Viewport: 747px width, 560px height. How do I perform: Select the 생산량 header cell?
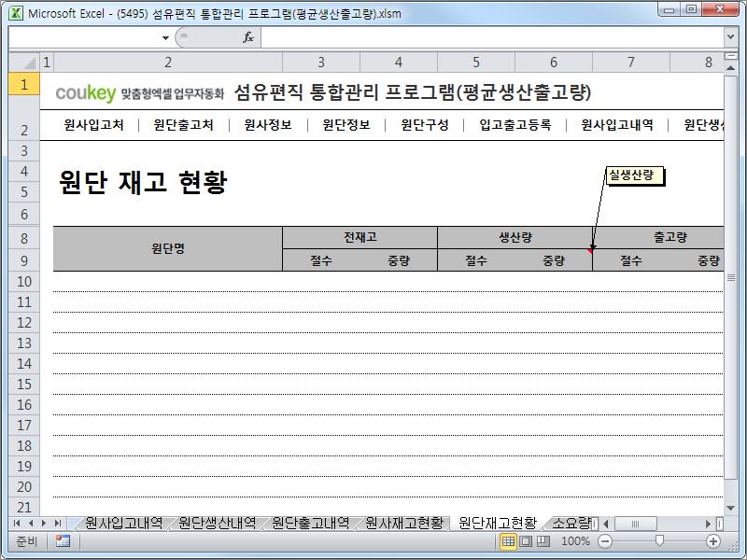point(515,237)
